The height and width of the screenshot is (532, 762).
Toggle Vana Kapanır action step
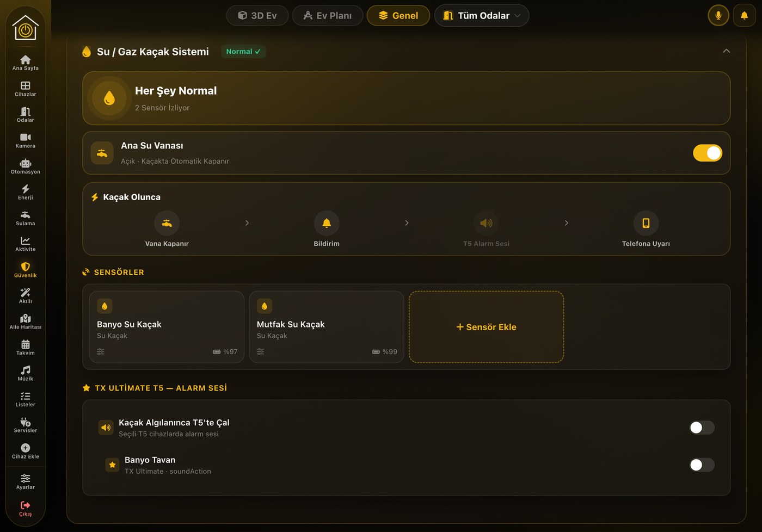(167, 228)
